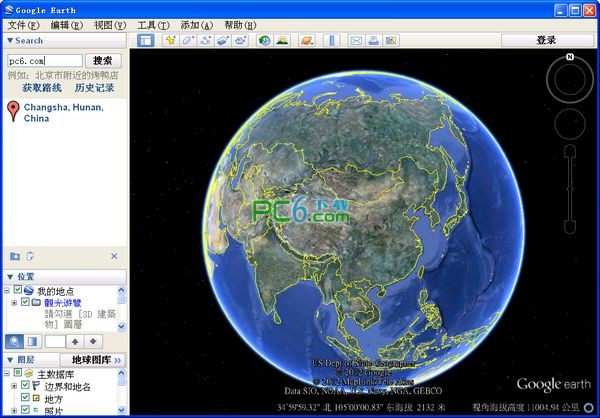Open the 历史记录 link
600x418 pixels.
click(94, 88)
